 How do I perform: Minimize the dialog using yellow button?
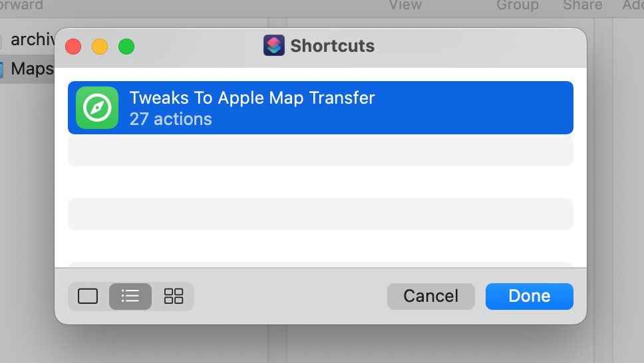(x=100, y=47)
